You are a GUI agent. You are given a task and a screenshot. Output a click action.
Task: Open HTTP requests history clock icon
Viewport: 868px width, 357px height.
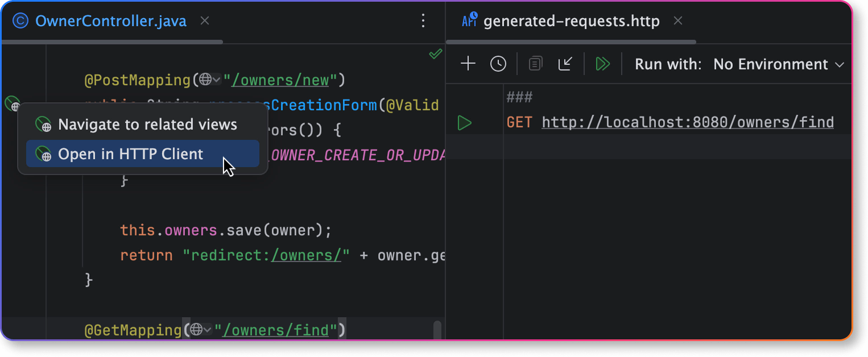[498, 64]
